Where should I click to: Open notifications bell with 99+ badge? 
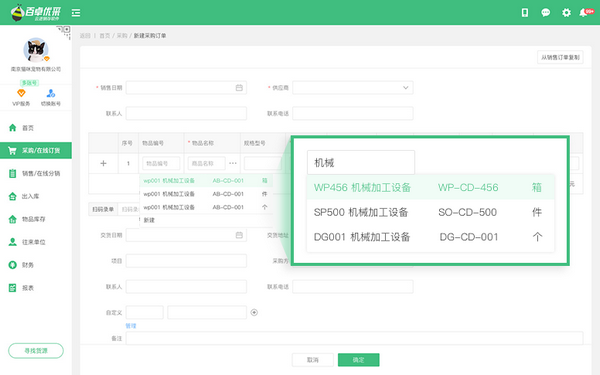pyautogui.click(x=585, y=13)
